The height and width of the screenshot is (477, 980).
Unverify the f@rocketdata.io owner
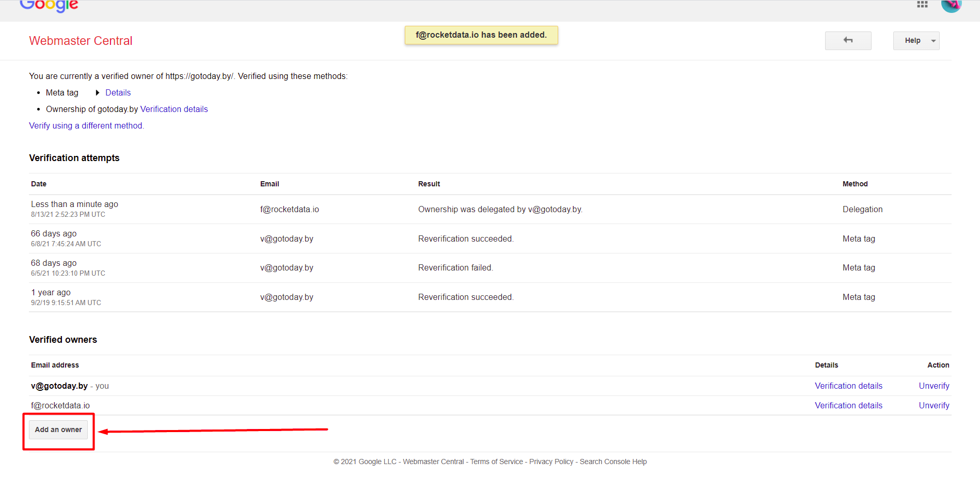(x=934, y=406)
